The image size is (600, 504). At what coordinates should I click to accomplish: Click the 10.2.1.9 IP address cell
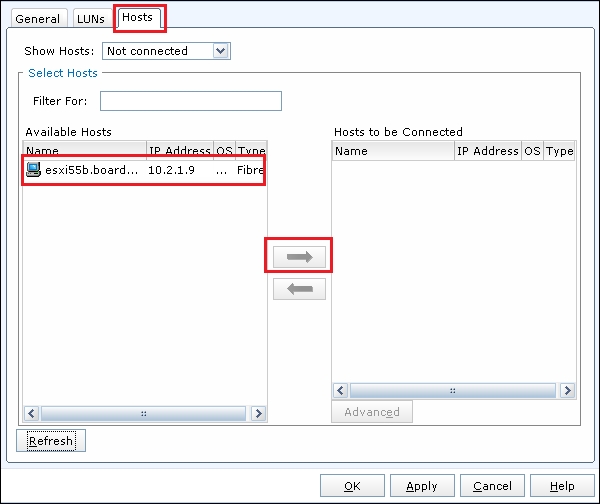click(x=171, y=170)
